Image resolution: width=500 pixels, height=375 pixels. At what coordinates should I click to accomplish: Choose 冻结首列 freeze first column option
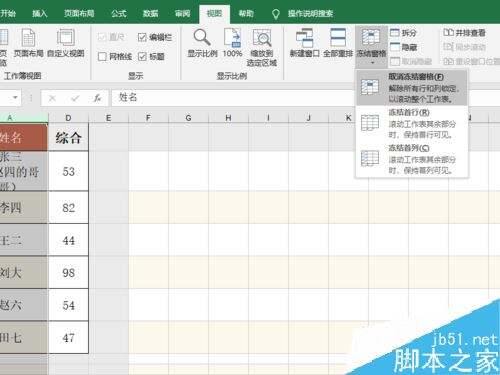412,159
